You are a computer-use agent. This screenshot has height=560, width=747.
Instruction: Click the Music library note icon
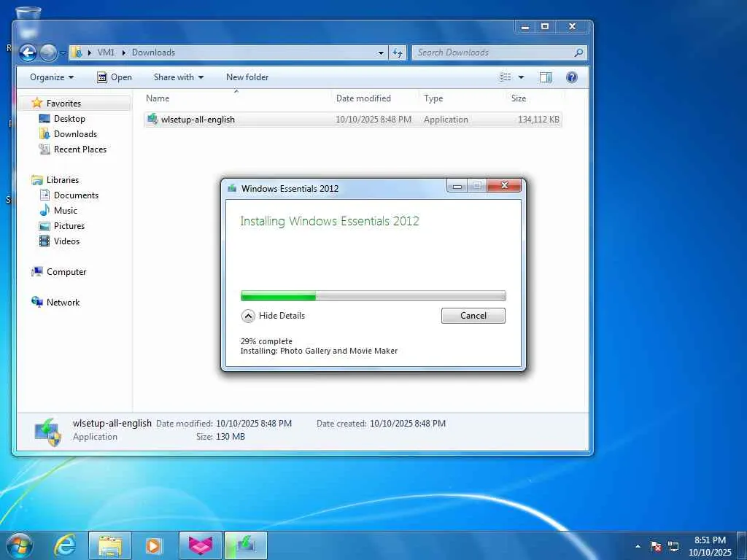(44, 210)
